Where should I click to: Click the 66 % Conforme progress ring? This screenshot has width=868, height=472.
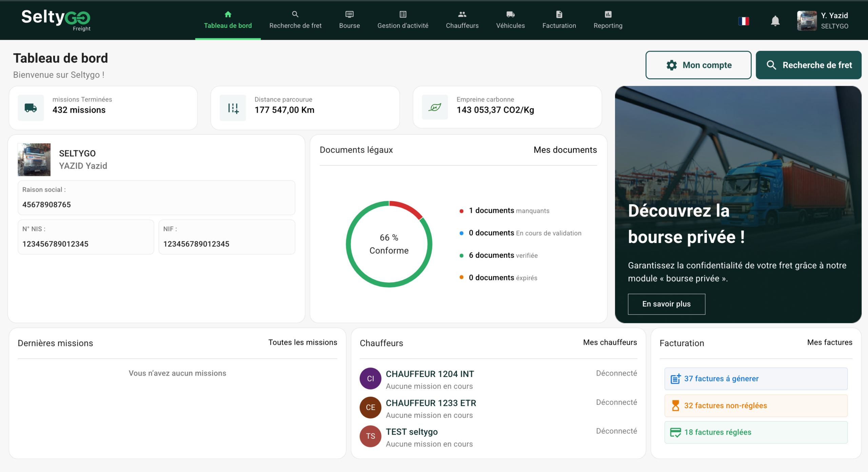[x=389, y=244]
